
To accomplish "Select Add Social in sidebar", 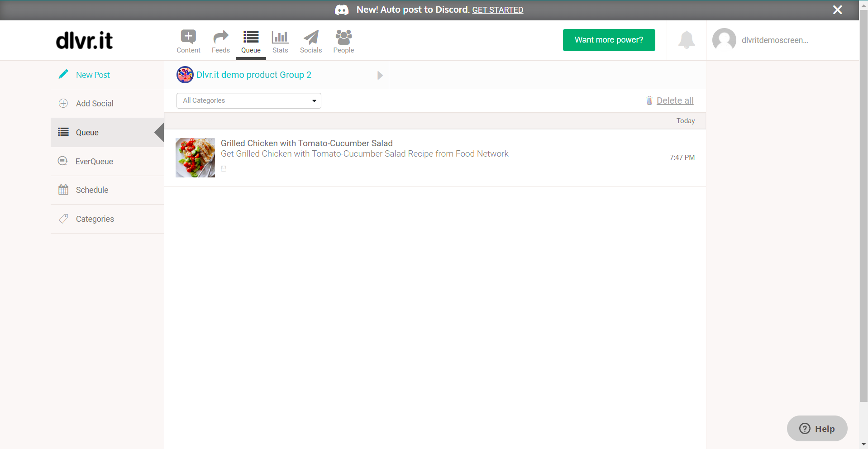I will (x=95, y=104).
